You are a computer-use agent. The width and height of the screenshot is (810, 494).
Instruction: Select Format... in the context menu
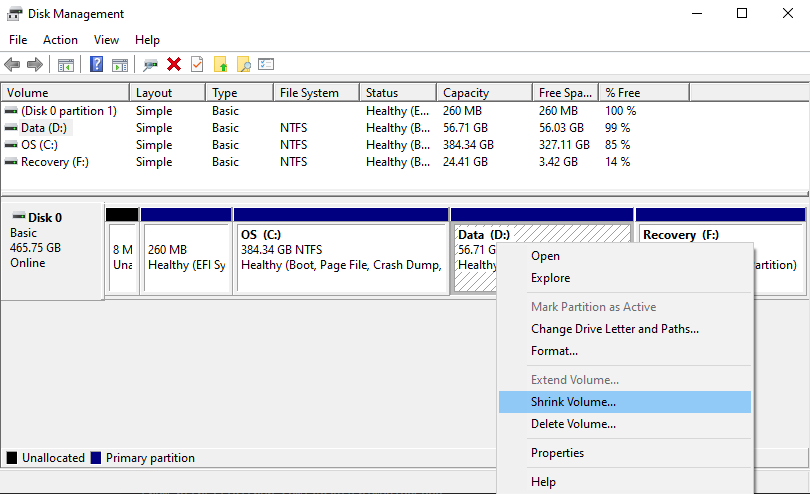(625, 351)
